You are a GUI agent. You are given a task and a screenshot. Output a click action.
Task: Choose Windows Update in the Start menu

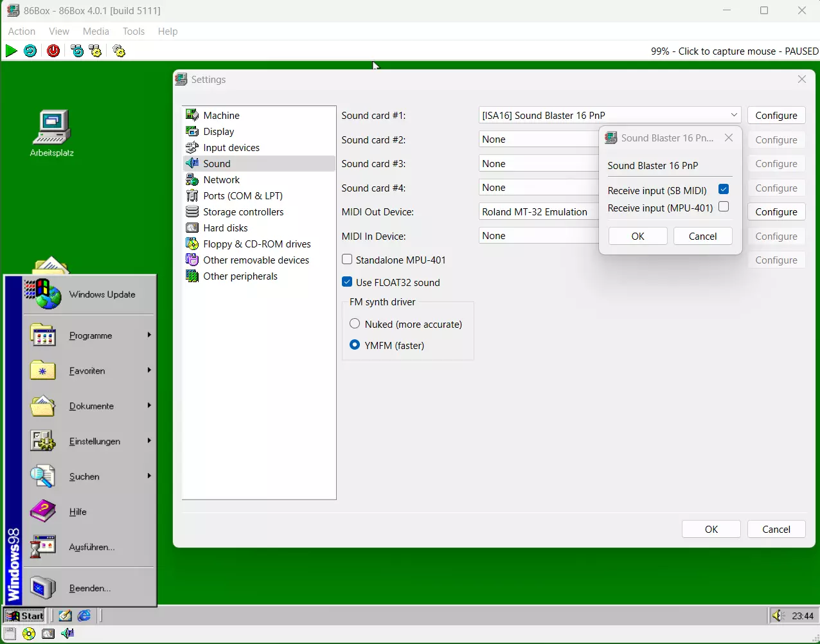[x=90, y=294]
